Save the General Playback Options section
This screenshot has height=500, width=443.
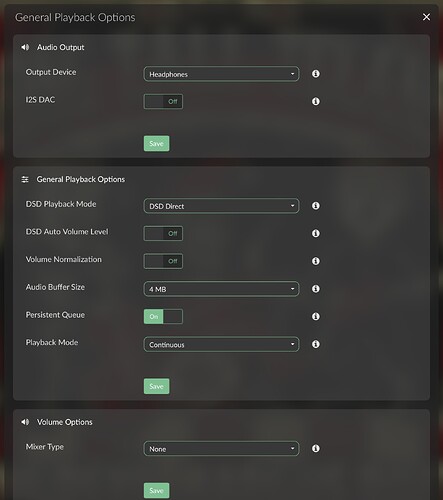156,386
